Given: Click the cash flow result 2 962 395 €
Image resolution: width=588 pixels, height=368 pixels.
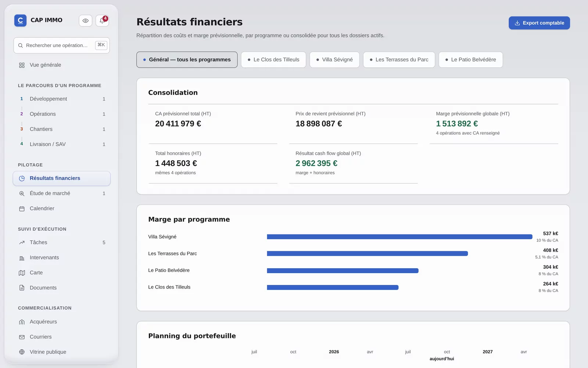Looking at the screenshot, I should pyautogui.click(x=316, y=163).
